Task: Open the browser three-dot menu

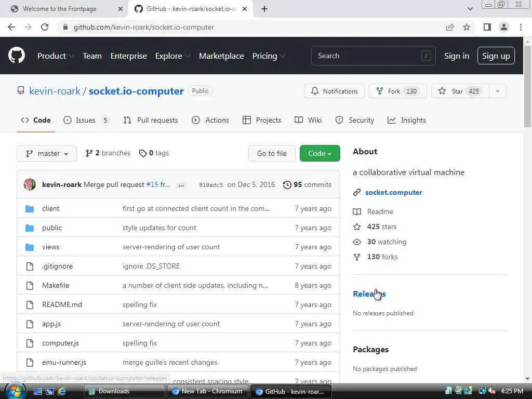Action: (x=521, y=27)
